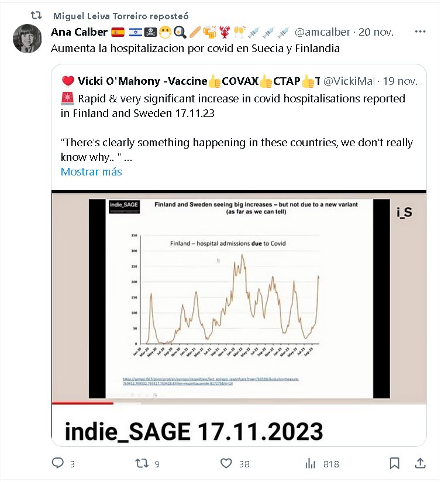Repost this tweet using the repost icon

click(142, 463)
